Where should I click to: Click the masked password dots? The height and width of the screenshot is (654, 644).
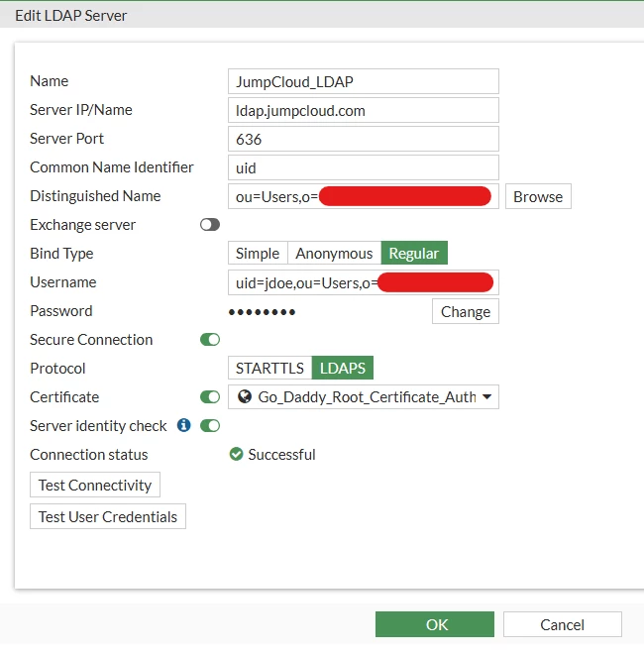262,311
